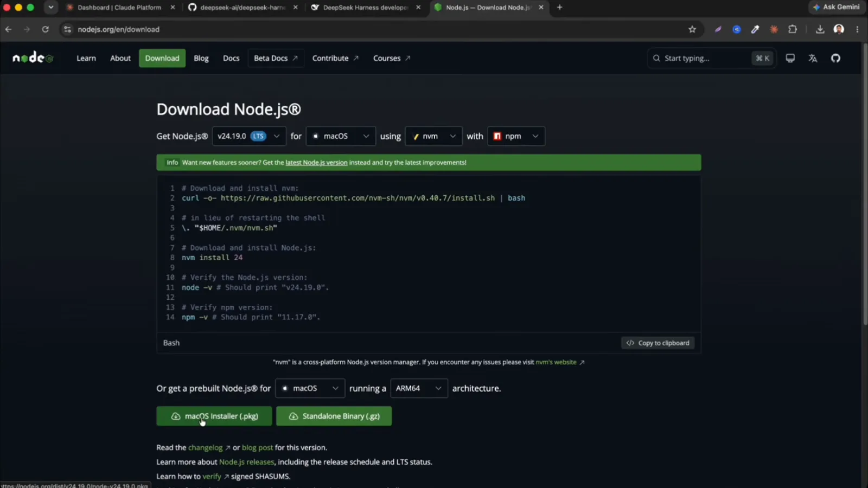Screen dimensions: 868x488
Task: Open the verify signed SHASUMS link
Action: click(215, 476)
